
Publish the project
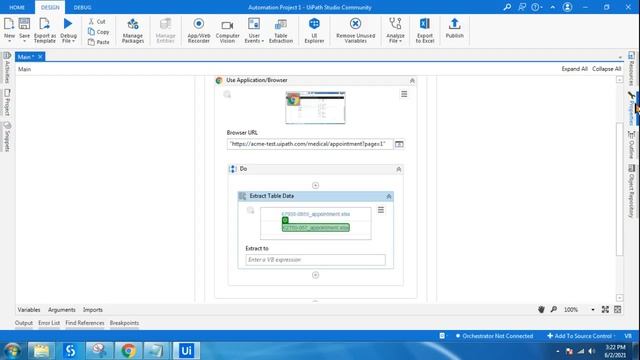click(454, 29)
